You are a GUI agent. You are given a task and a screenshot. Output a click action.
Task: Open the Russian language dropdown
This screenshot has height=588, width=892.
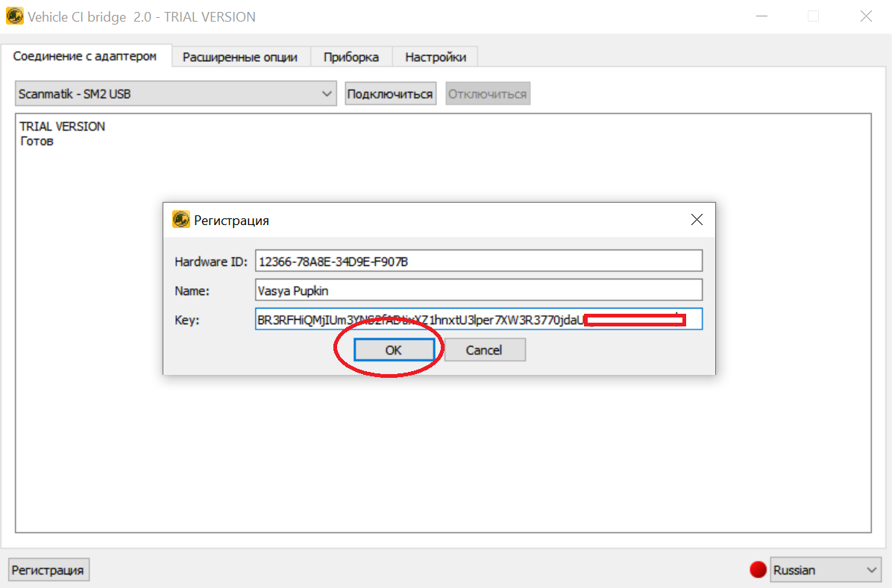[825, 570]
